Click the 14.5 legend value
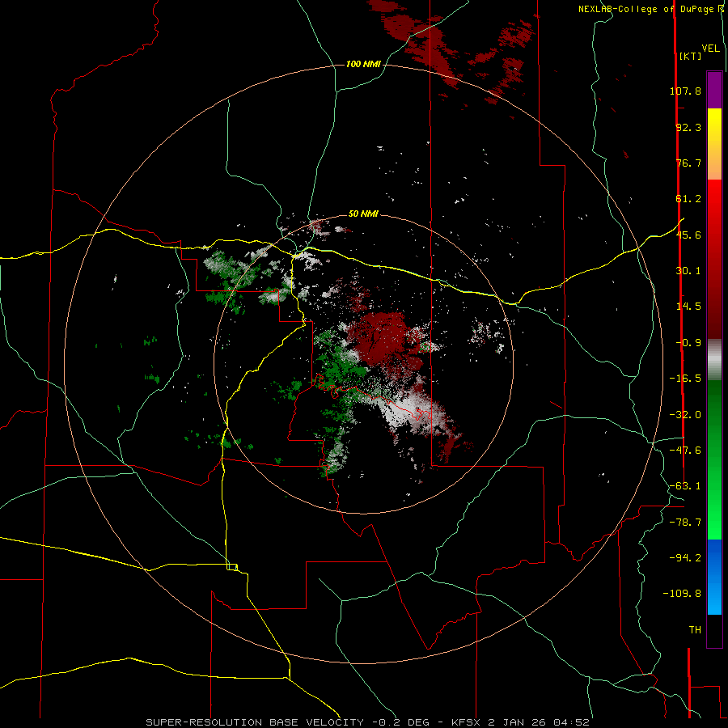This screenshot has width=728, height=728. tap(688, 307)
